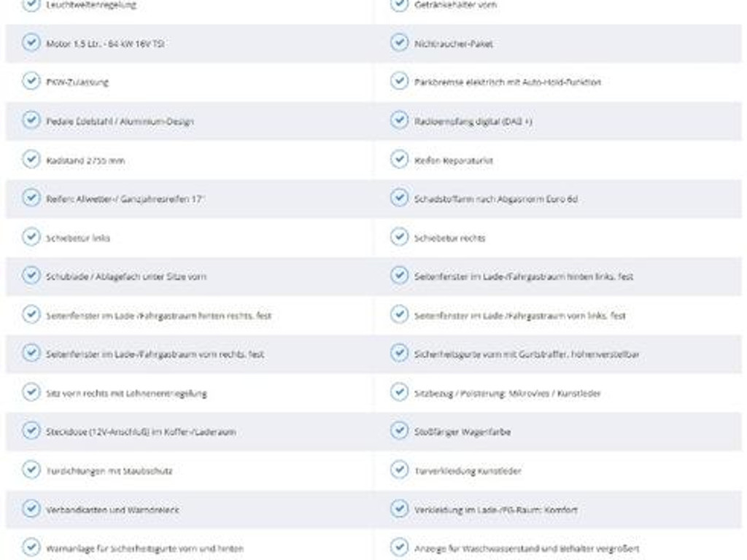Image resolution: width=747 pixels, height=560 pixels.
Task: Click the check icon beside Pedale Edelstahl / Aluminium-Design
Action: tap(31, 120)
